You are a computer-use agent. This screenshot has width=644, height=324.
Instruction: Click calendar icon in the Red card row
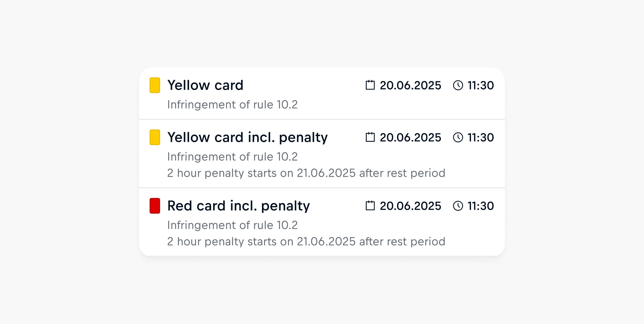(x=370, y=206)
